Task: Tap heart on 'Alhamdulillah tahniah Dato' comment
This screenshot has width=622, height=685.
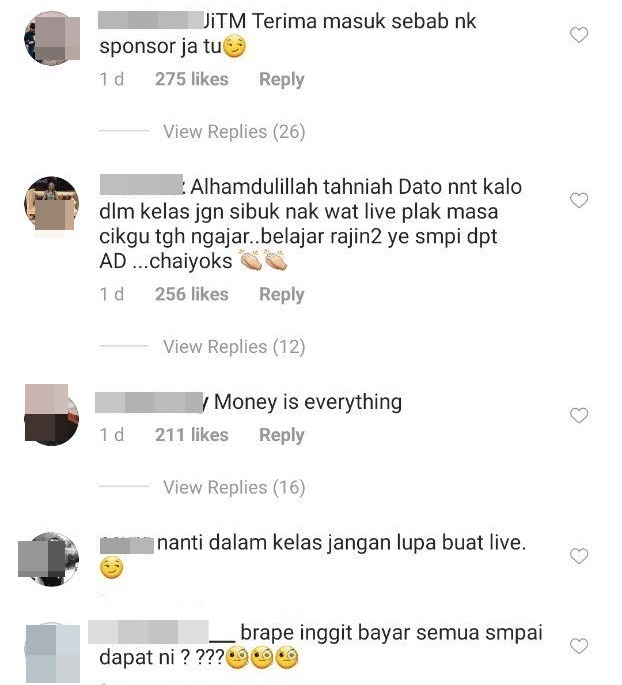Action: (579, 200)
